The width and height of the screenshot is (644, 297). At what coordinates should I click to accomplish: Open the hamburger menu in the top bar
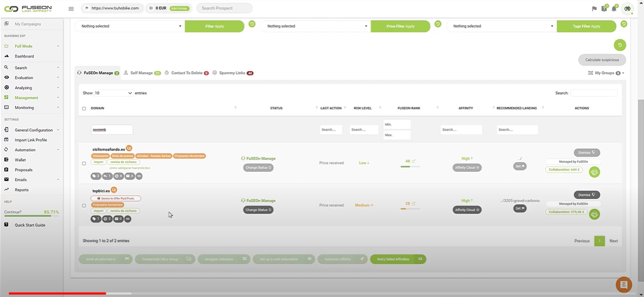71,9
